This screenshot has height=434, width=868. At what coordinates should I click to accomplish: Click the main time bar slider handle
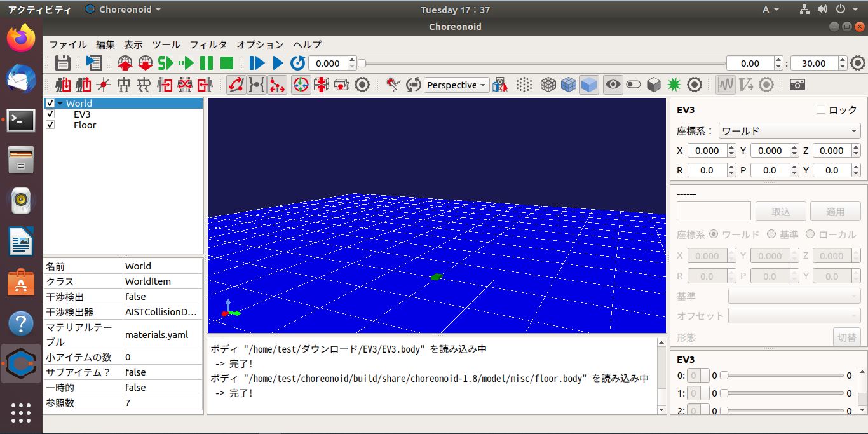pyautogui.click(x=362, y=63)
